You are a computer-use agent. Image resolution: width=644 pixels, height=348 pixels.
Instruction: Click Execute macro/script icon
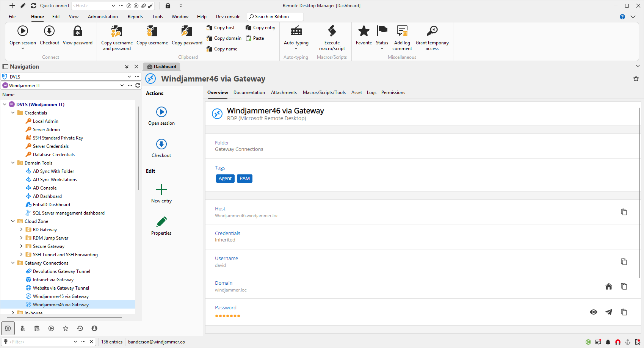[332, 31]
